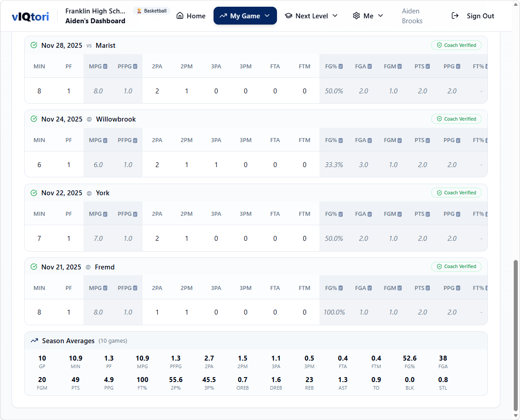Click MPG calculator icon in York game
520x420 pixels.
pos(105,214)
